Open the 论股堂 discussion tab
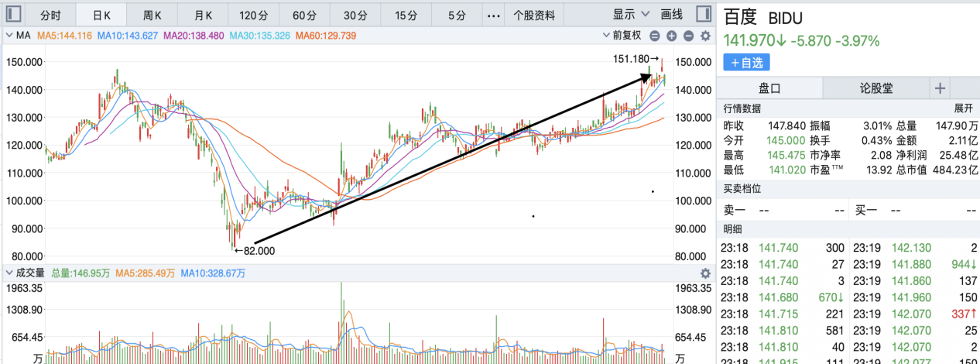This screenshot has width=980, height=364. click(x=876, y=88)
